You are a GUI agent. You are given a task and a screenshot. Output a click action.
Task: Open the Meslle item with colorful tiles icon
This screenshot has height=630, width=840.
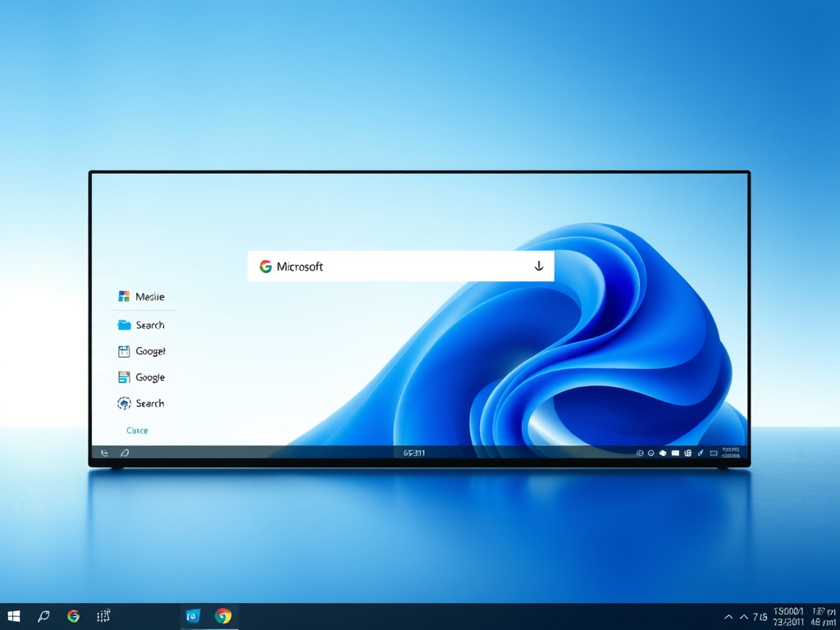[x=141, y=296]
